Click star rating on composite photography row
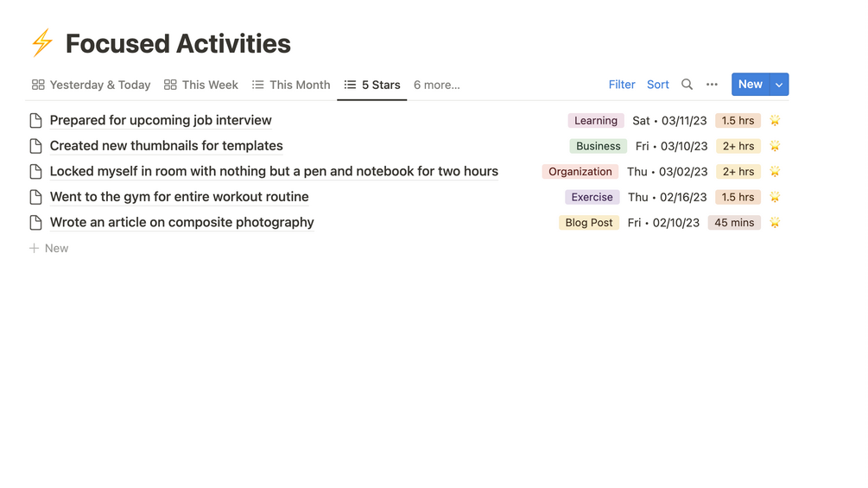The width and height of the screenshot is (868, 488). click(x=775, y=223)
